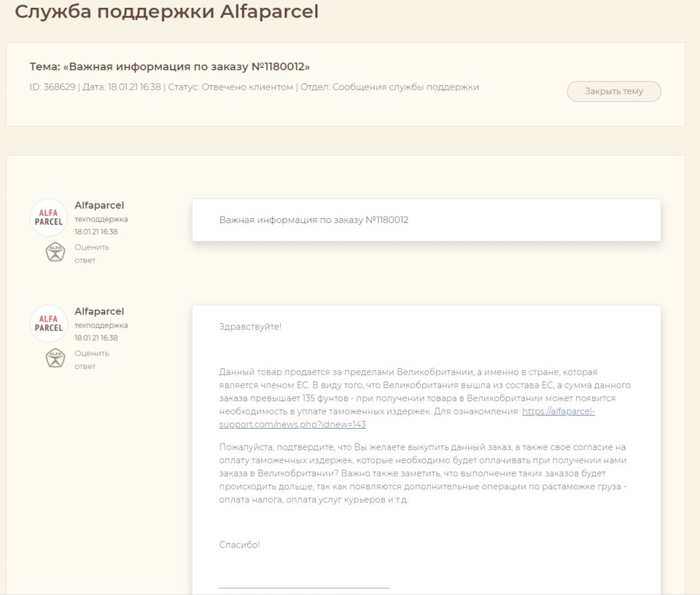Click paragraph starting Данный товар продается
Screen dimensions: 700x595
424,398
